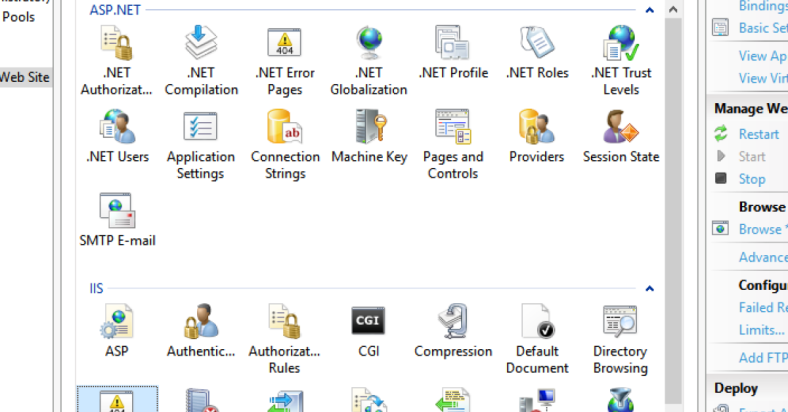Image resolution: width=788 pixels, height=412 pixels.
Task: Click Restart in Manage Website actions
Action: pyautogui.click(x=758, y=134)
